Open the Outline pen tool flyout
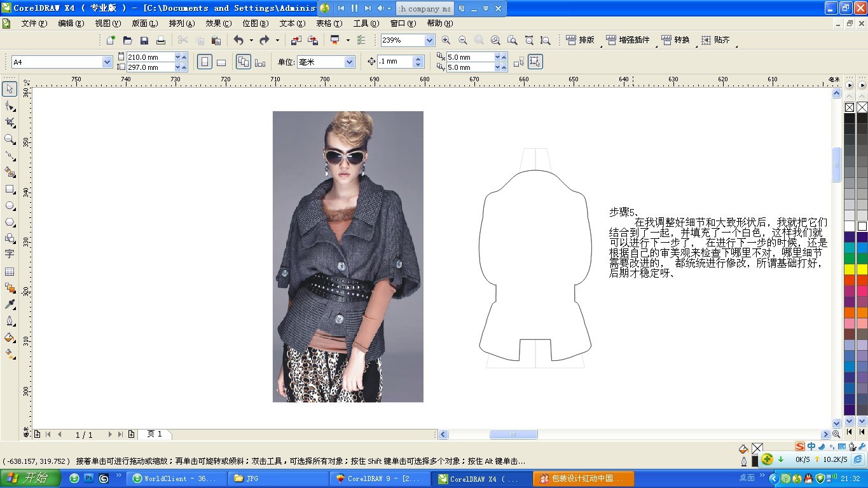868x488 pixels. pos(10,321)
